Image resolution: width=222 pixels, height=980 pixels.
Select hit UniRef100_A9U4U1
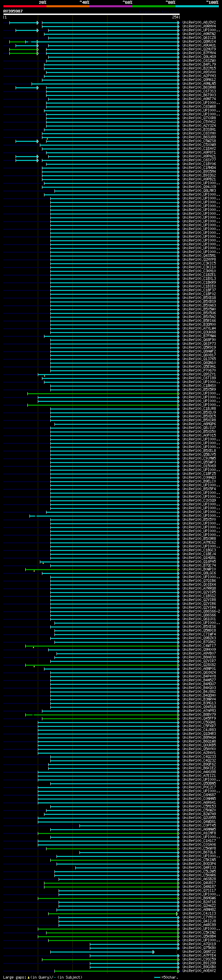[199, 45]
